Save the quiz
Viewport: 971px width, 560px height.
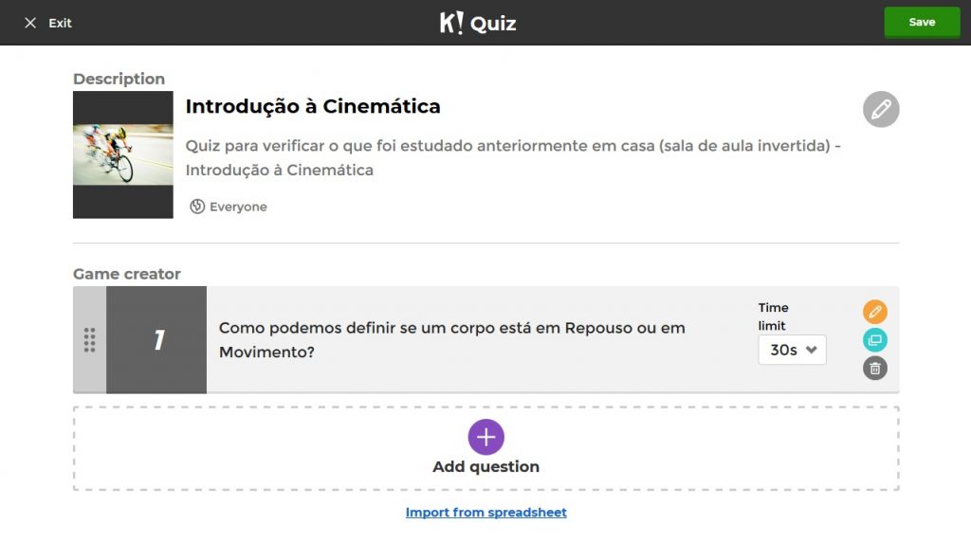921,22
